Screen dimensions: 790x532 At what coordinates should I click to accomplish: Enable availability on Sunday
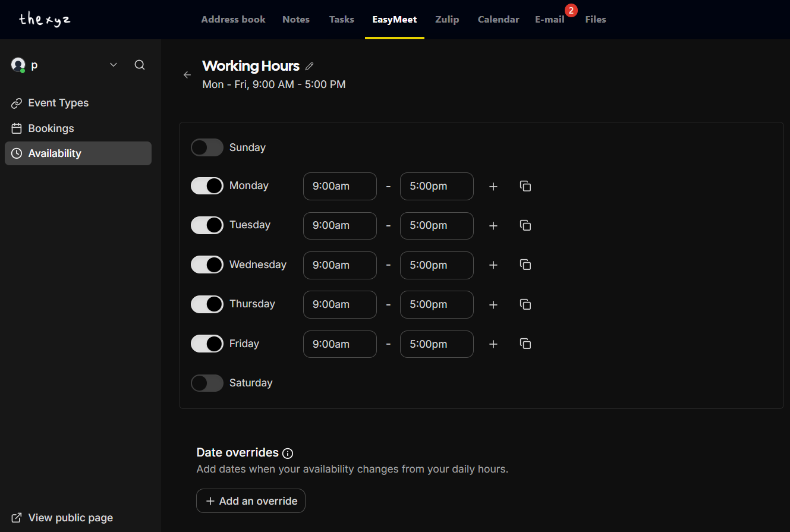pyautogui.click(x=207, y=147)
